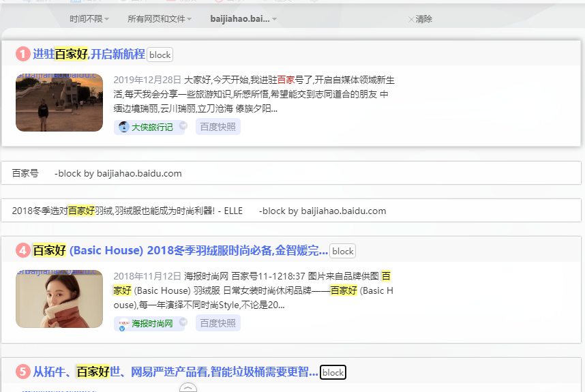Click snippet text 2018年11月12日 海报时尚网
The height and width of the screenshot is (392, 585).
[x=254, y=290]
